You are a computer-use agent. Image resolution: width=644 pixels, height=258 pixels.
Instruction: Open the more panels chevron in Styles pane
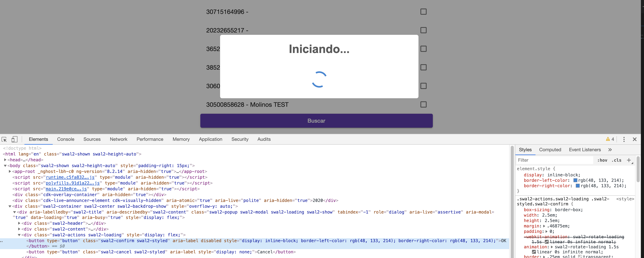click(x=610, y=150)
